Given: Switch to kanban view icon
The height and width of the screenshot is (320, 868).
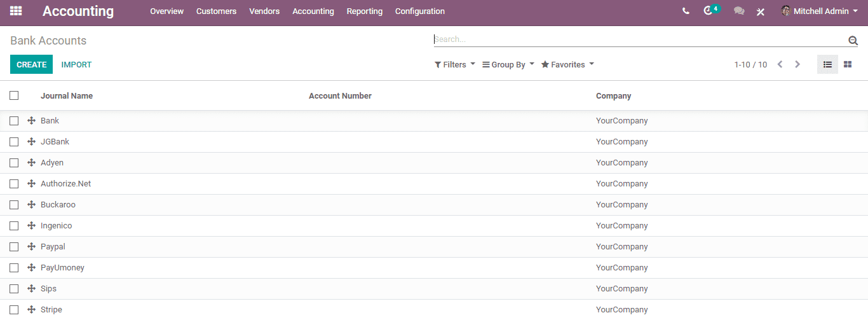Looking at the screenshot, I should tap(848, 64).
